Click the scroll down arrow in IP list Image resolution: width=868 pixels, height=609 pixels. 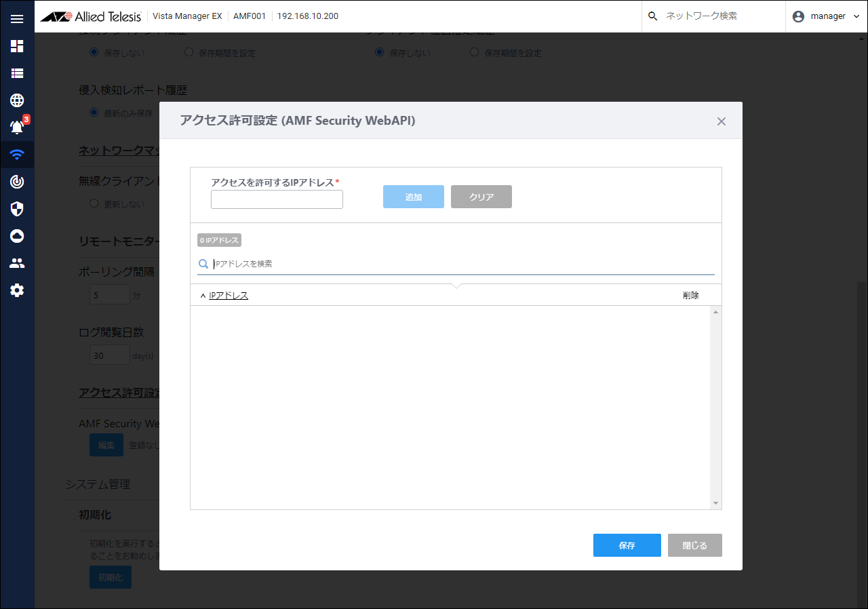click(x=715, y=503)
